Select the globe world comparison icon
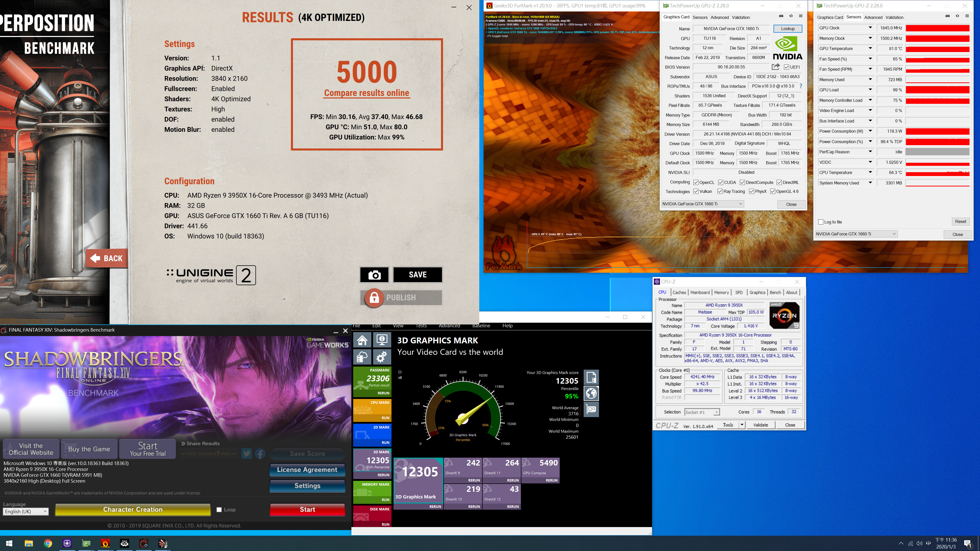Viewport: 980px width, 551px height. 591,393
